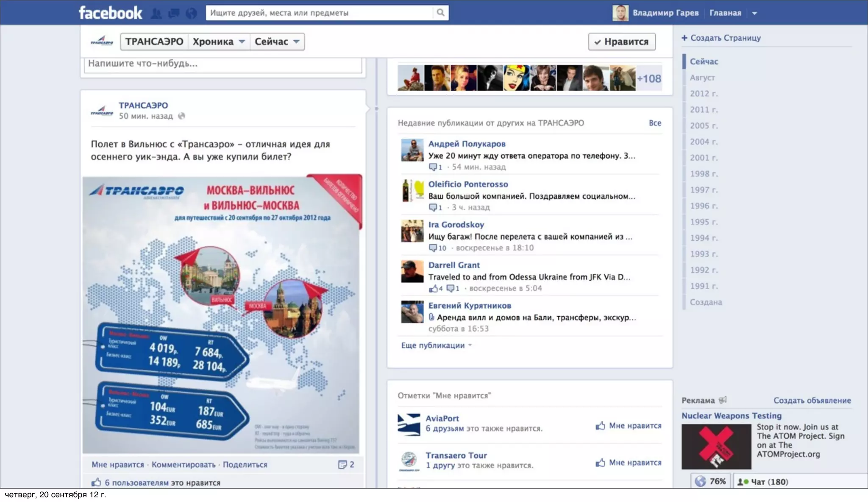Jump to 2012 г. in timeline
The height and width of the screenshot is (502, 868).
704,94
